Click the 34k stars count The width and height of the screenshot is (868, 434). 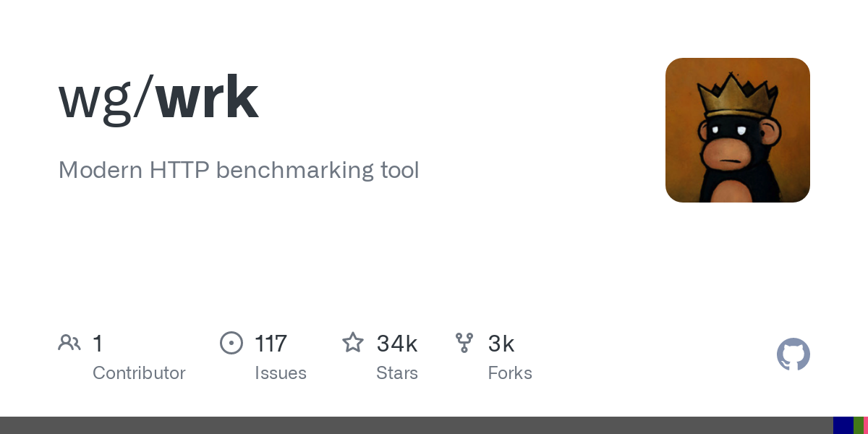pyautogui.click(x=397, y=343)
